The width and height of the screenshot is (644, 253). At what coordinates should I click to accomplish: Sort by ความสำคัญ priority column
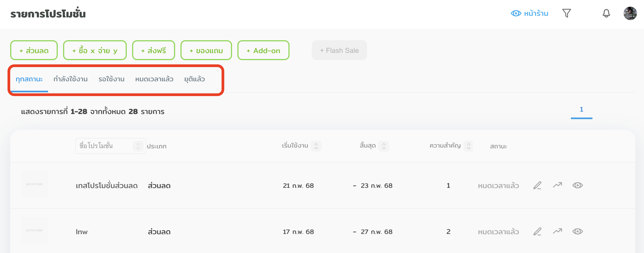469,146
